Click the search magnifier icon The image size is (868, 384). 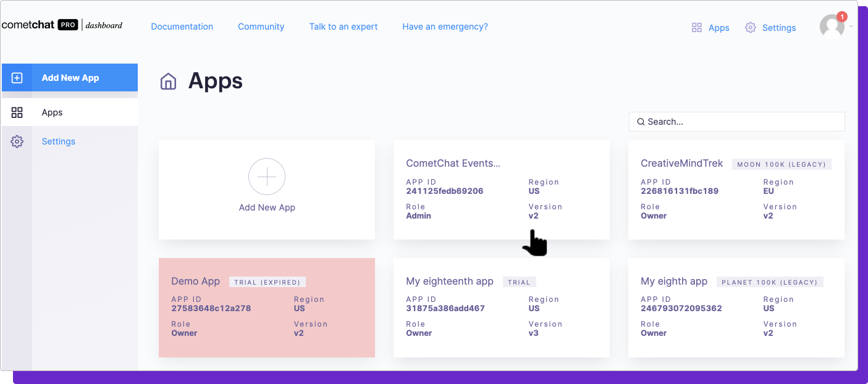click(x=641, y=122)
